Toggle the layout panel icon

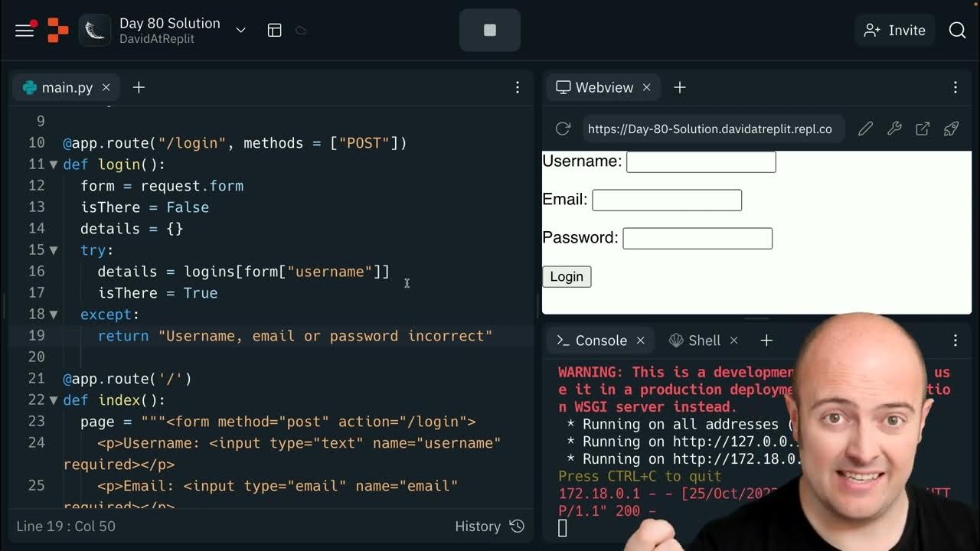[x=275, y=30]
